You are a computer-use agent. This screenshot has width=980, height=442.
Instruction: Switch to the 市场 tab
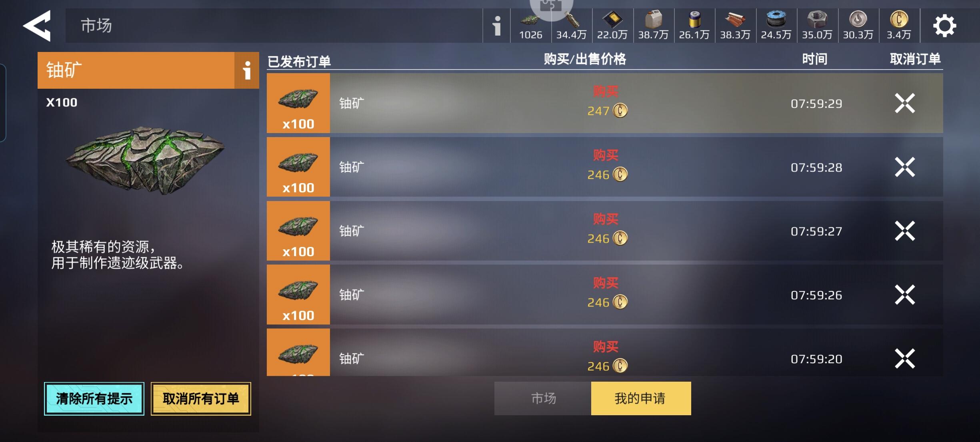[x=543, y=398]
